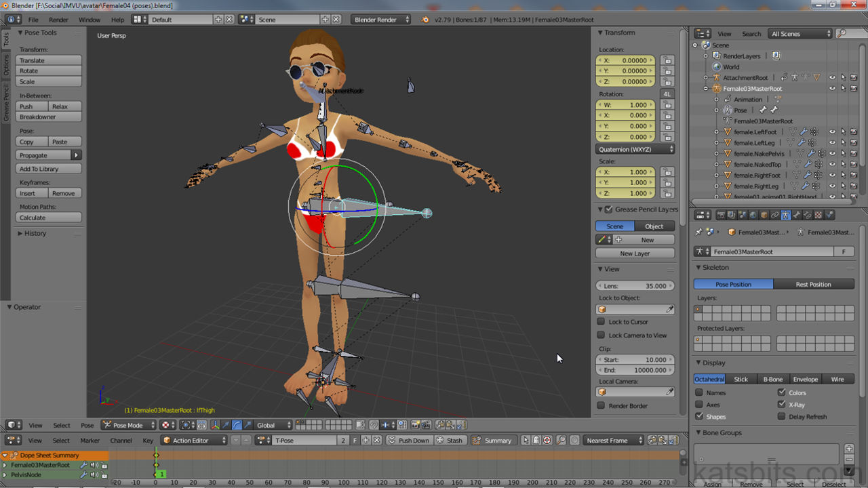Add a new bone group with plus
868x488 pixels.
coord(848,449)
